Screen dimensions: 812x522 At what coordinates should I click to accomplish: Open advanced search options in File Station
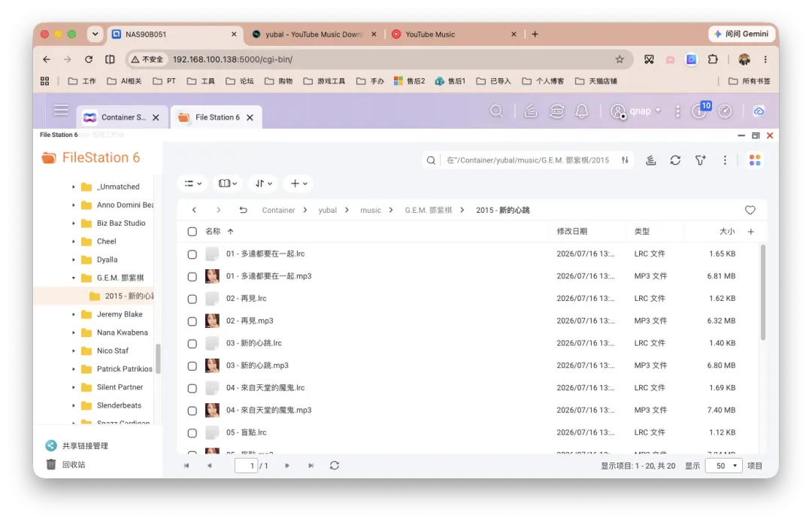[x=625, y=160]
